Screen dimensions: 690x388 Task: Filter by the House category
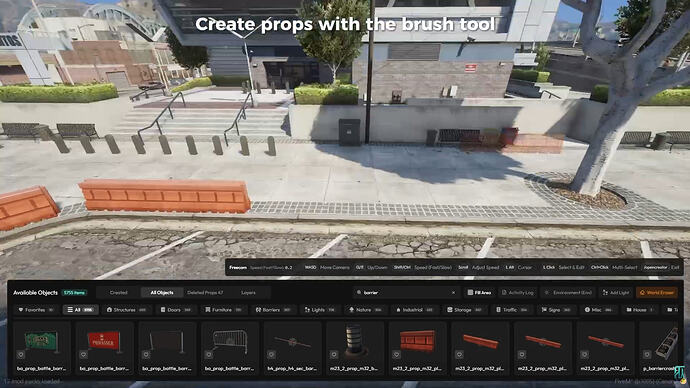[x=640, y=310]
